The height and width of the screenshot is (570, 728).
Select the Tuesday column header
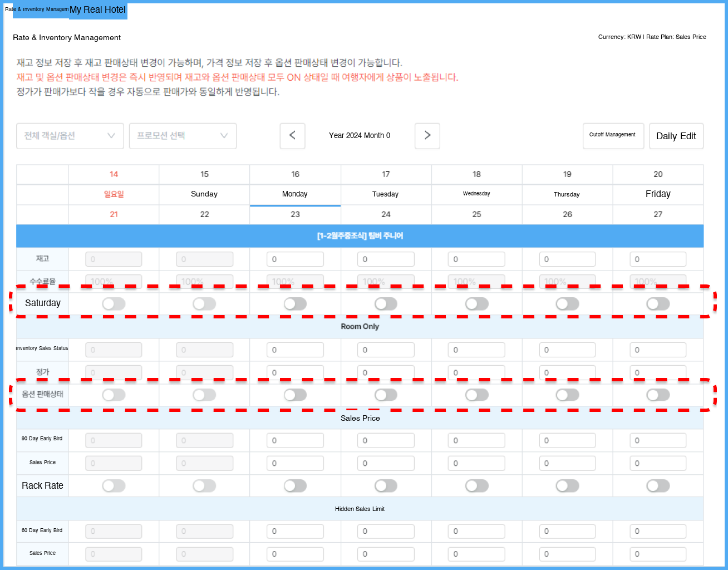(x=386, y=194)
